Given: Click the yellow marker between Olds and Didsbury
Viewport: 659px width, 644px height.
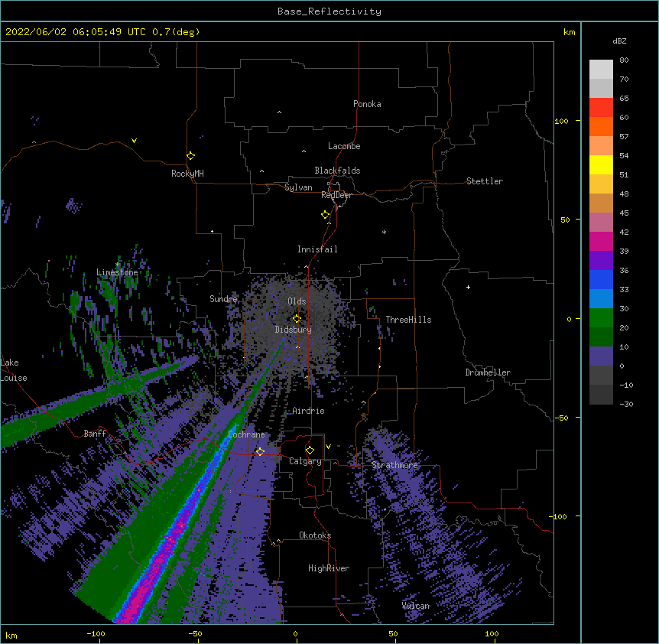Looking at the screenshot, I should [297, 319].
